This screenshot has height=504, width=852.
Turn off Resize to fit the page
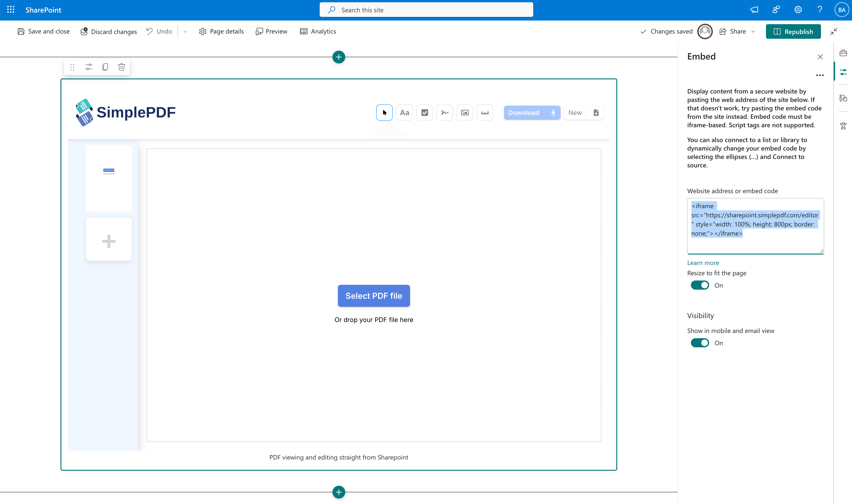700,285
